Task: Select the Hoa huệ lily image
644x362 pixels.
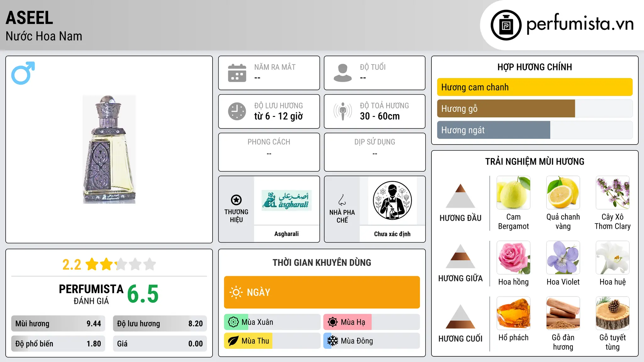Action: pos(613,258)
